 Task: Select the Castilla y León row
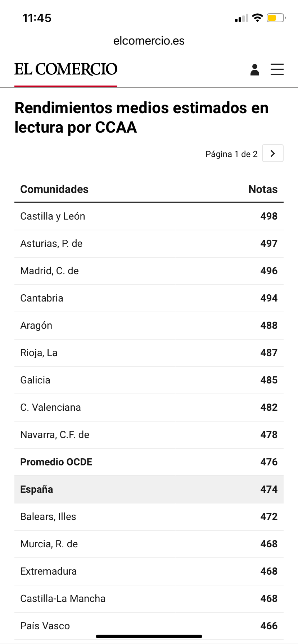(149, 216)
